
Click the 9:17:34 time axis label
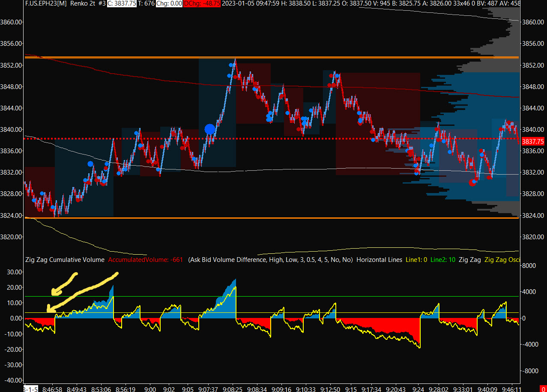point(371,390)
